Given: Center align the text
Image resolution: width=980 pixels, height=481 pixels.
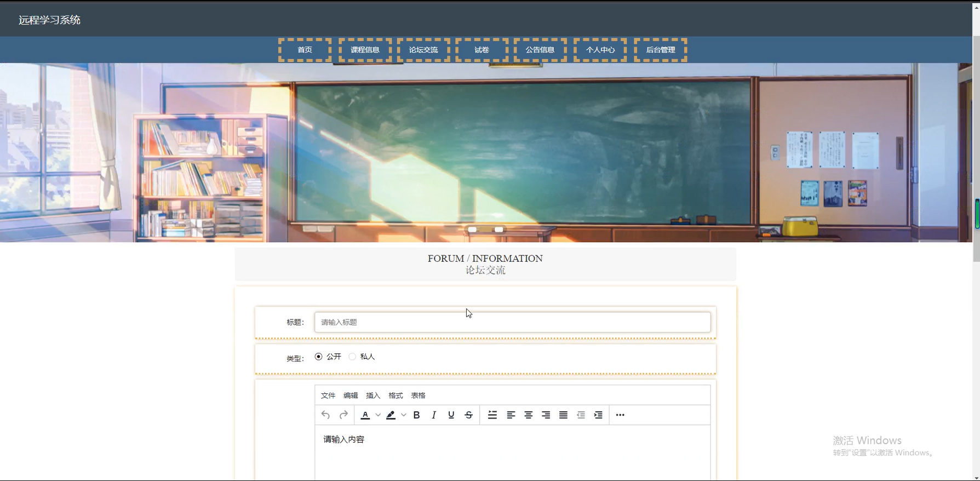Looking at the screenshot, I should pos(529,415).
